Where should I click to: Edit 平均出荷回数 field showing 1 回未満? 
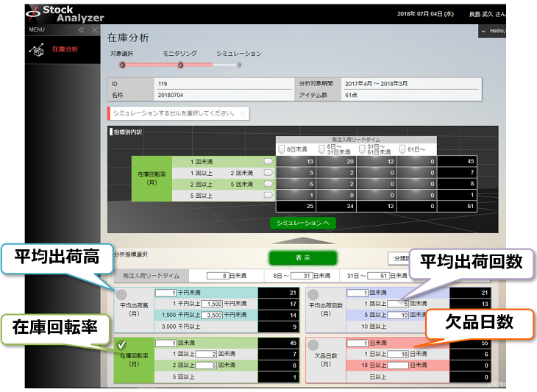[358, 293]
